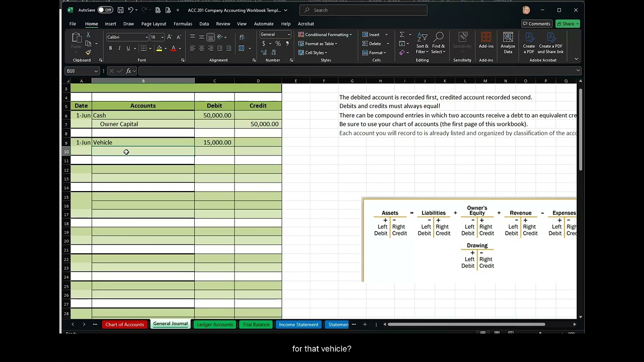Switch to the Page Layout tab
644x362 pixels.
click(x=153, y=24)
